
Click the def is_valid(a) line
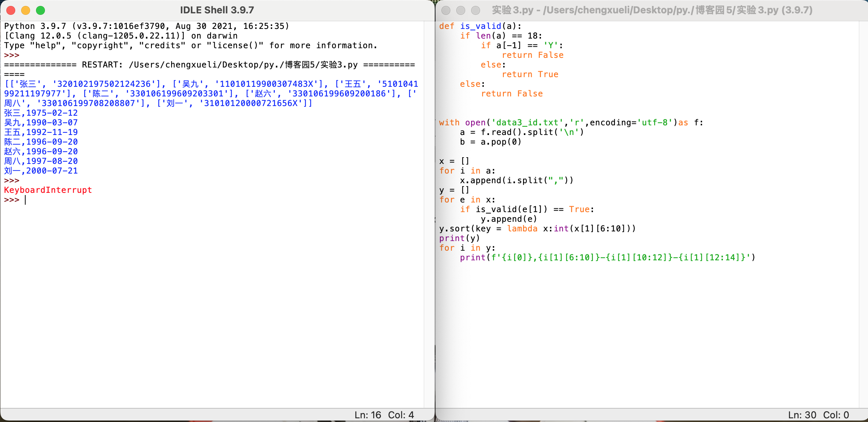pos(480,26)
